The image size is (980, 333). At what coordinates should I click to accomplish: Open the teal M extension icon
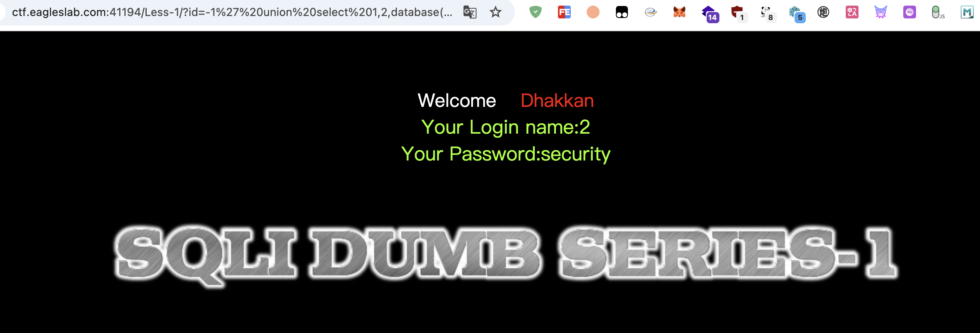[x=967, y=12]
